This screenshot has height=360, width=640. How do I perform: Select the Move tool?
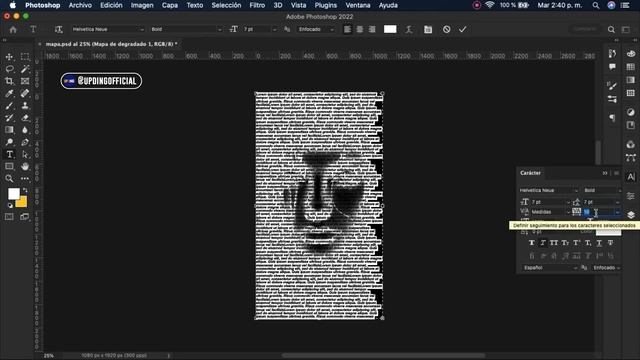(9, 57)
